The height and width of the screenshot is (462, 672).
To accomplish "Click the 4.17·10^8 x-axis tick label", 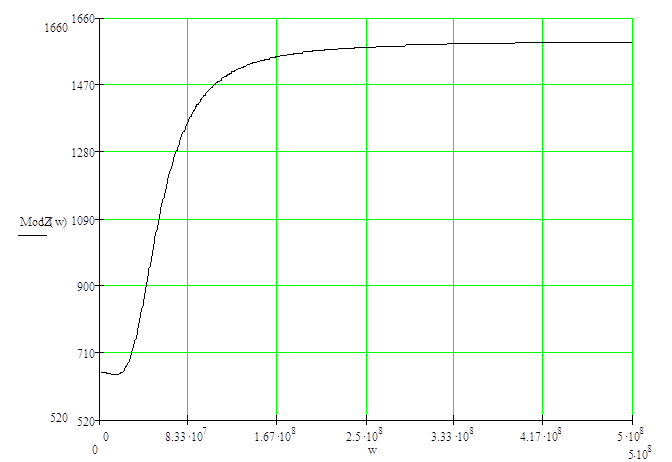I will click(x=543, y=436).
